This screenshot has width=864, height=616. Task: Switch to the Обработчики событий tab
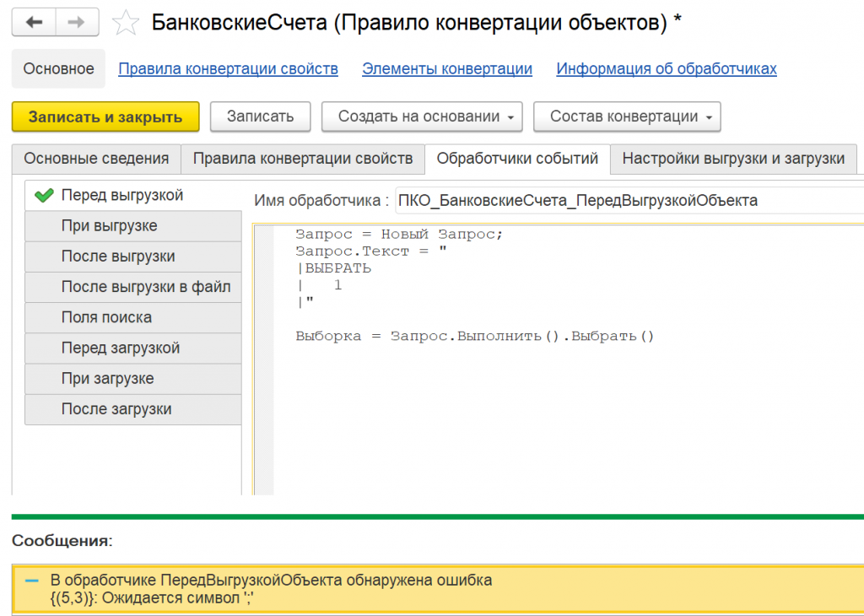pyautogui.click(x=517, y=159)
